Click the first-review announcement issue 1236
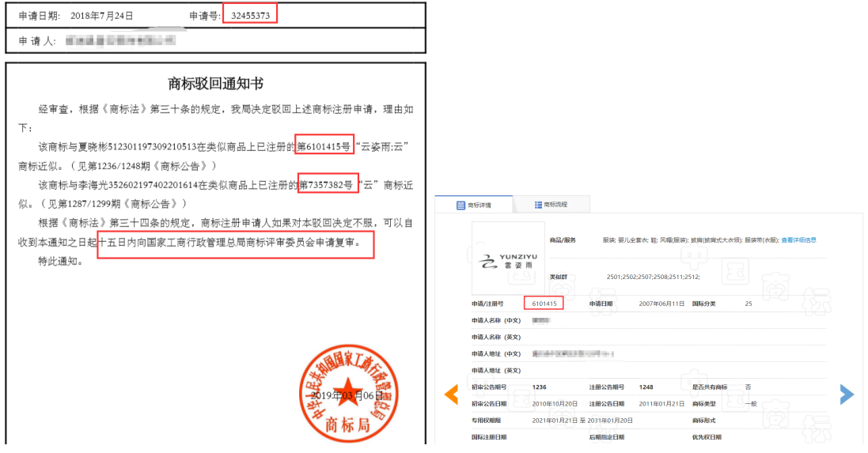 539,387
